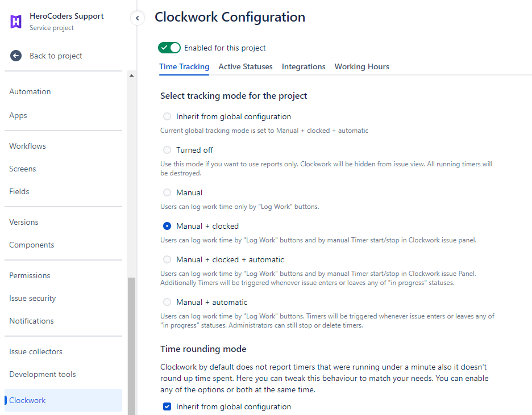The height and width of the screenshot is (415, 532).
Task: Go to the Workflows settings
Action: pyautogui.click(x=27, y=146)
